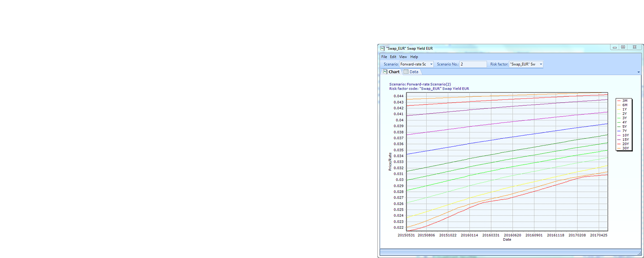The height and width of the screenshot is (258, 644).
Task: Click the Scenario No. input field
Action: coord(473,64)
